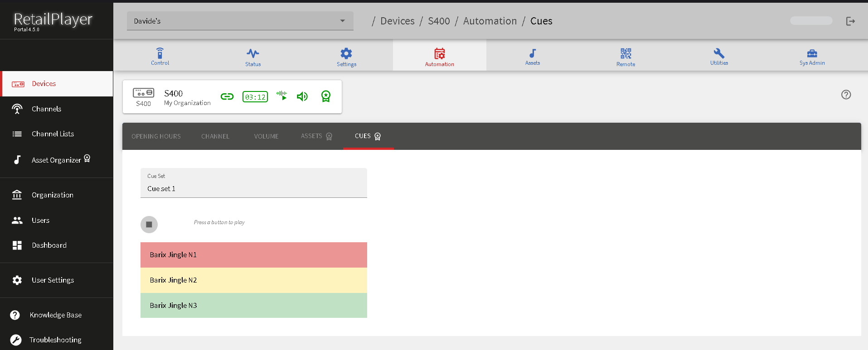
Task: Open Utilities wrench toolbar item
Action: point(719,57)
